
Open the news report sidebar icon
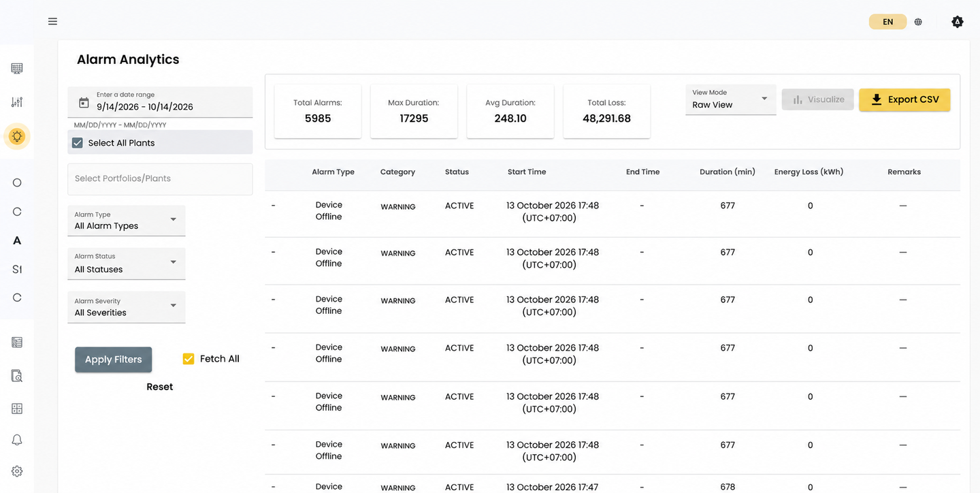click(17, 343)
